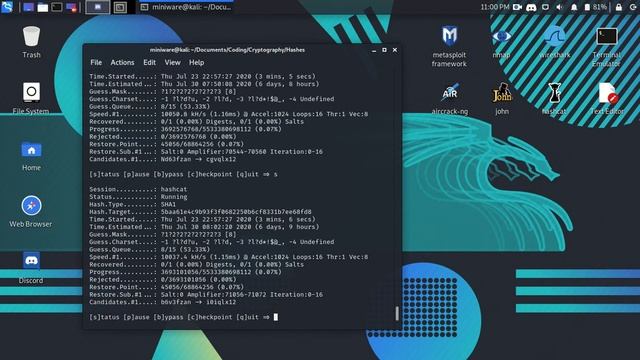
Task: Open the volume control tray icon
Action: tap(560, 7)
